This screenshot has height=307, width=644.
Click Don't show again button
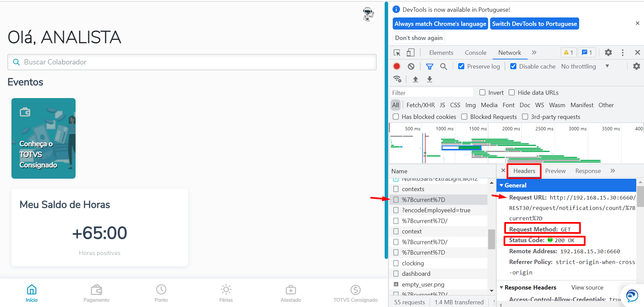coord(419,38)
